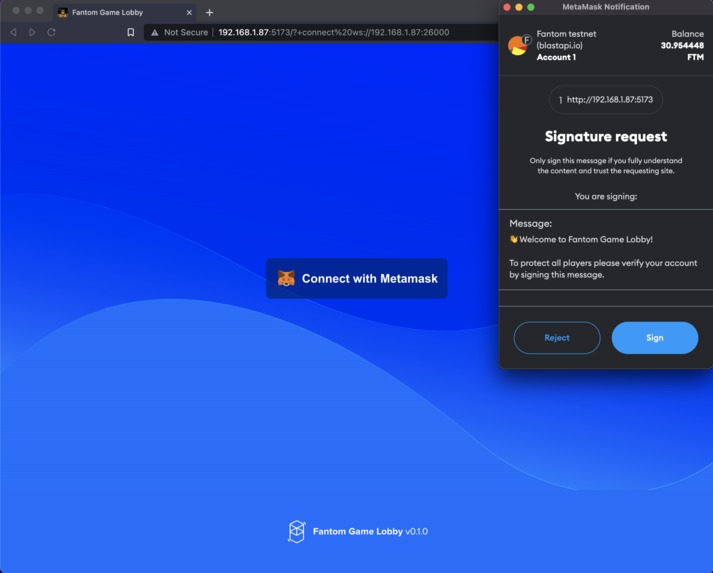Click the Not Secure label
This screenshot has width=713, height=573.
click(186, 32)
